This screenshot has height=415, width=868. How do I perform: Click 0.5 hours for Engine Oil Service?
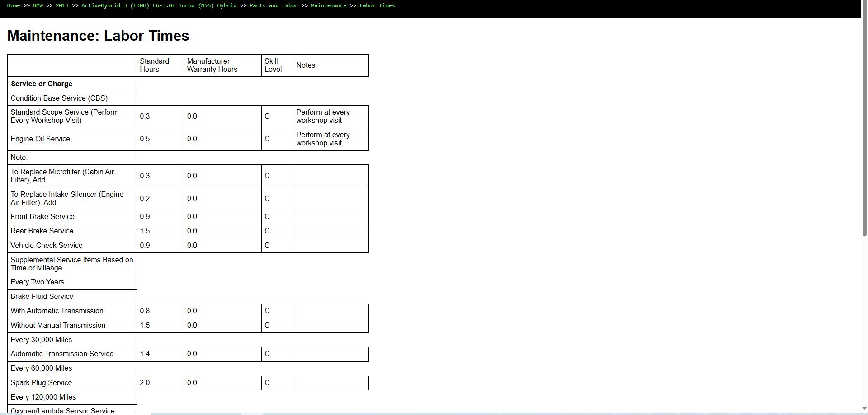(x=160, y=139)
